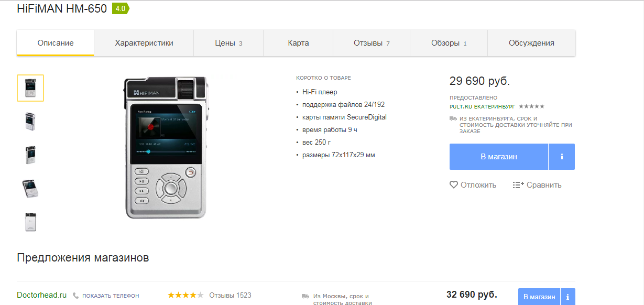The width and height of the screenshot is (644, 305).
Task: Select the second product thumbnail
Action: tap(30, 121)
